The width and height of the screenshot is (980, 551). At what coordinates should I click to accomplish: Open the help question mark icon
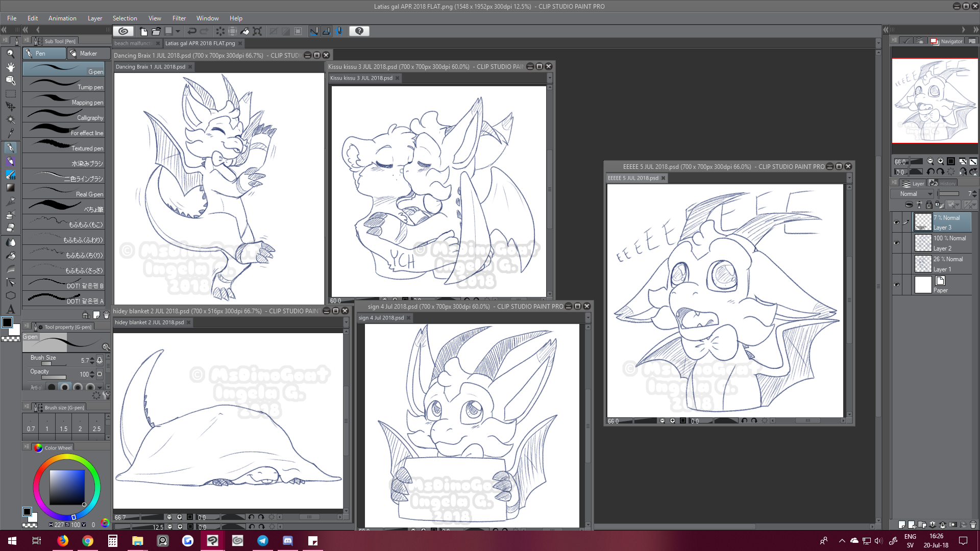tap(359, 31)
